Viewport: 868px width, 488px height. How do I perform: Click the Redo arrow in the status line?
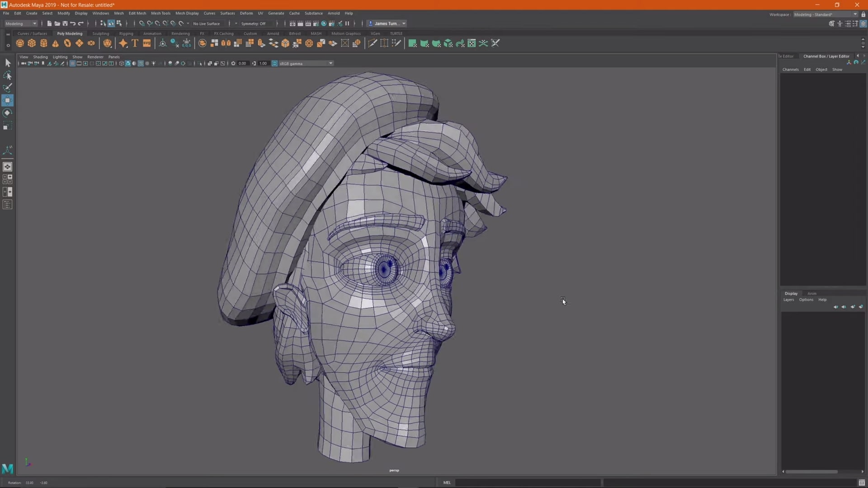pyautogui.click(x=81, y=23)
